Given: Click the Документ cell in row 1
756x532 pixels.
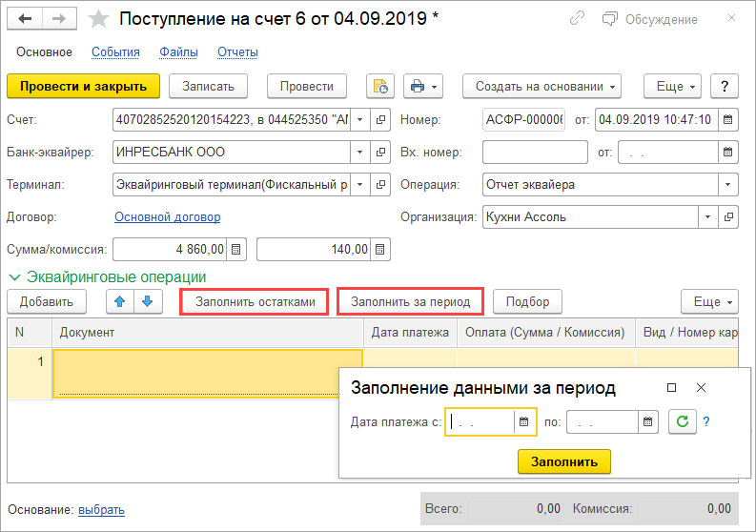Looking at the screenshot, I should (x=207, y=374).
